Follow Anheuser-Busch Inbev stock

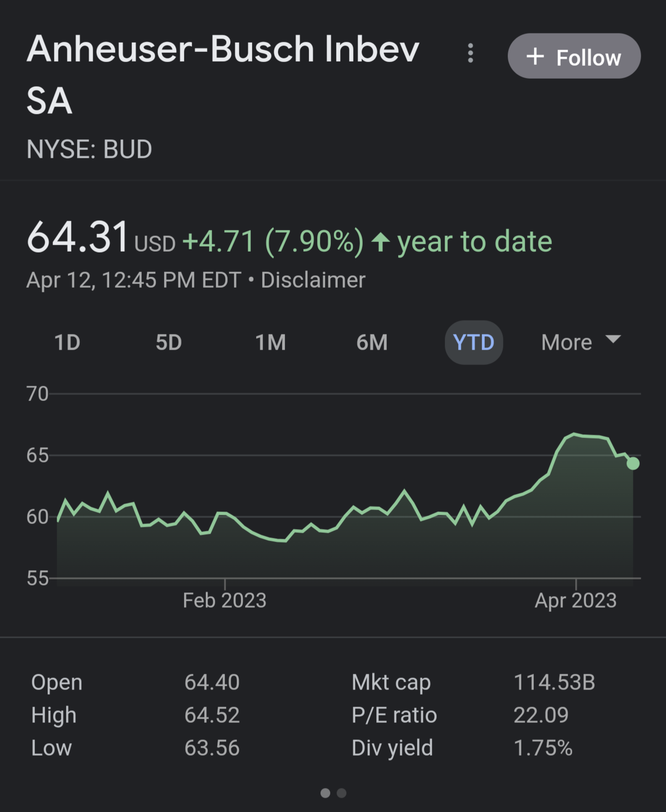(x=574, y=56)
